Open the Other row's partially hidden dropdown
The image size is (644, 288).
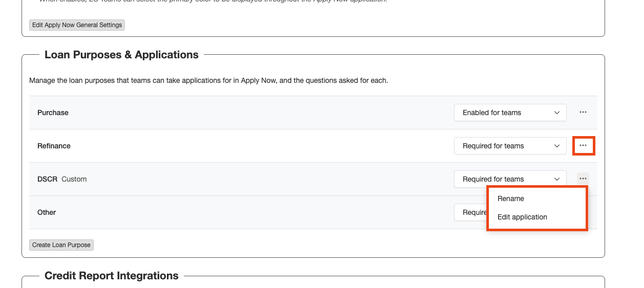(470, 212)
